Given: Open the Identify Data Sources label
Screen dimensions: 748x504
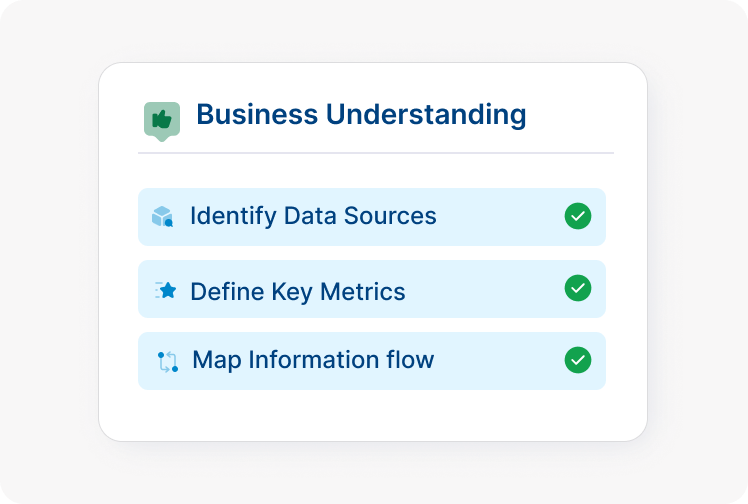Looking at the screenshot, I should tap(313, 216).
